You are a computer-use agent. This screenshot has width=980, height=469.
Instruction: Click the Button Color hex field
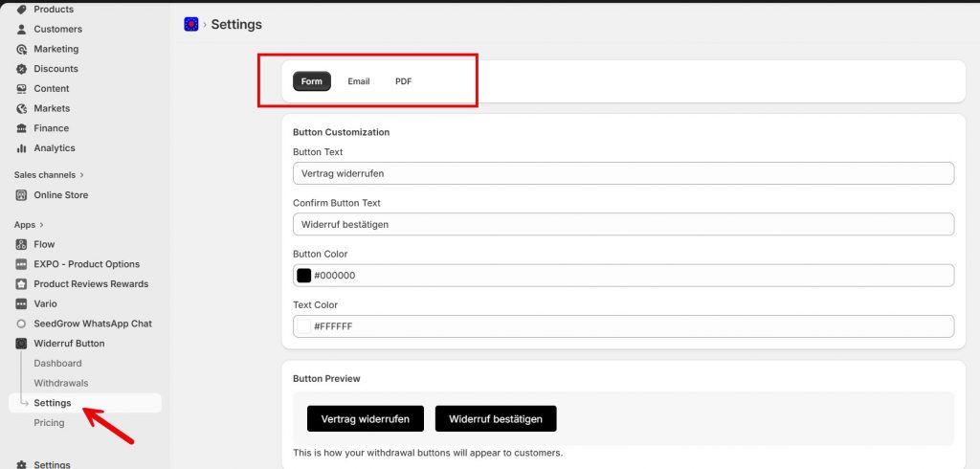(623, 275)
